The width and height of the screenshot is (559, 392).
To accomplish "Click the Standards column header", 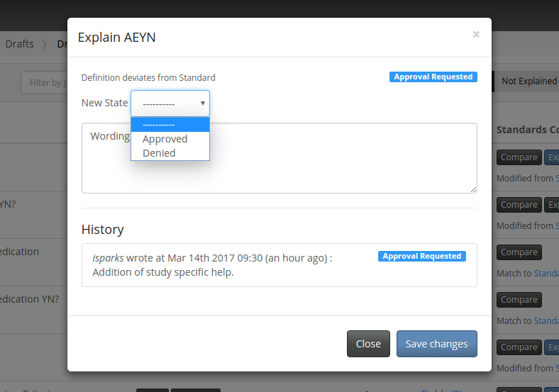I will [x=527, y=130].
